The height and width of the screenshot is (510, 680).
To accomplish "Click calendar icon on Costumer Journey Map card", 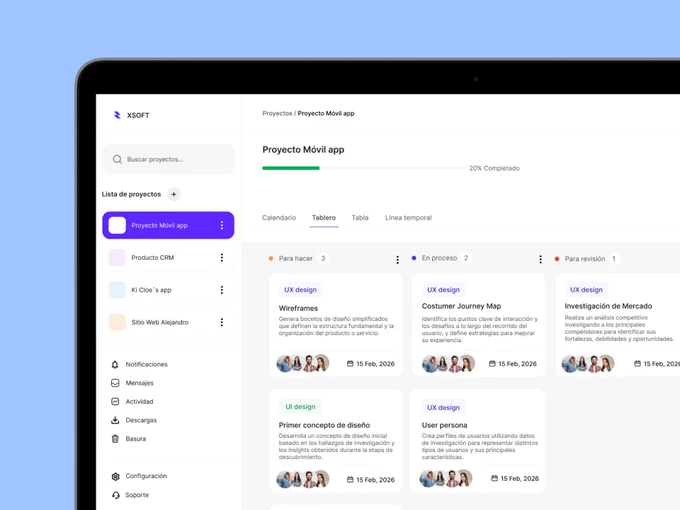I will pos(492,363).
